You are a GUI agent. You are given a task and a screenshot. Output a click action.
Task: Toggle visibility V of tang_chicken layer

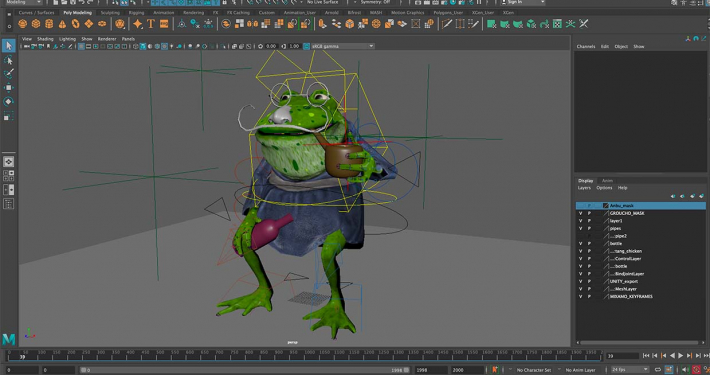click(580, 251)
